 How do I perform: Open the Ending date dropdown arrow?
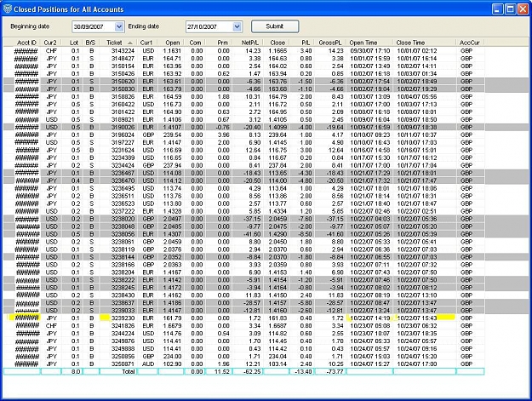pyautogui.click(x=237, y=26)
